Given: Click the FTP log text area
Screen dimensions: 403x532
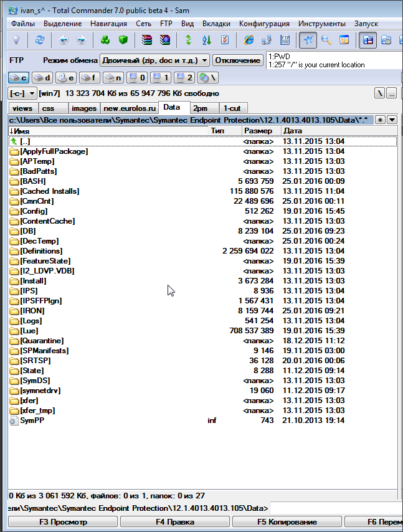Looking at the screenshot, I should [334, 60].
